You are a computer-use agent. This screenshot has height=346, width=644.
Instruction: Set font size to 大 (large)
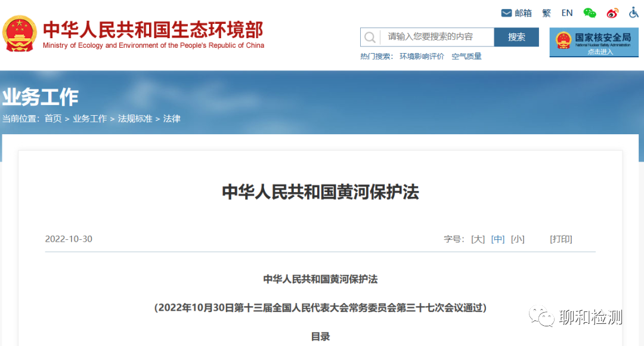[478, 239]
